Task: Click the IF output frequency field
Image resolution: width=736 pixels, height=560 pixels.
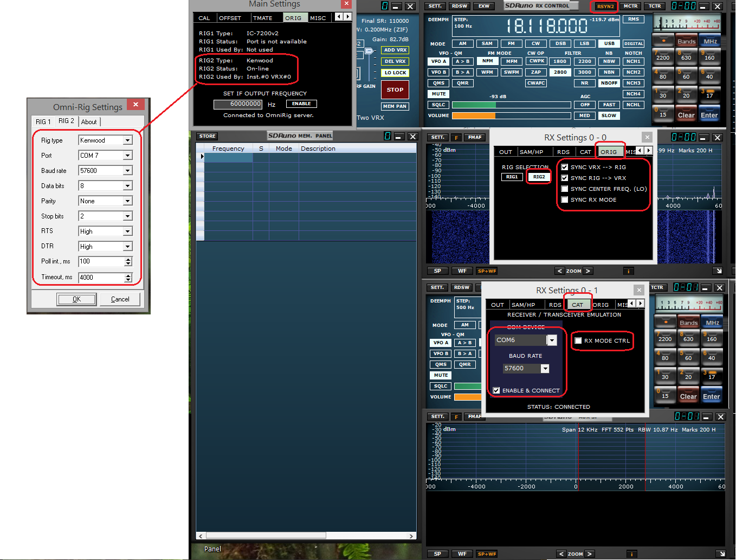Action: 238,104
